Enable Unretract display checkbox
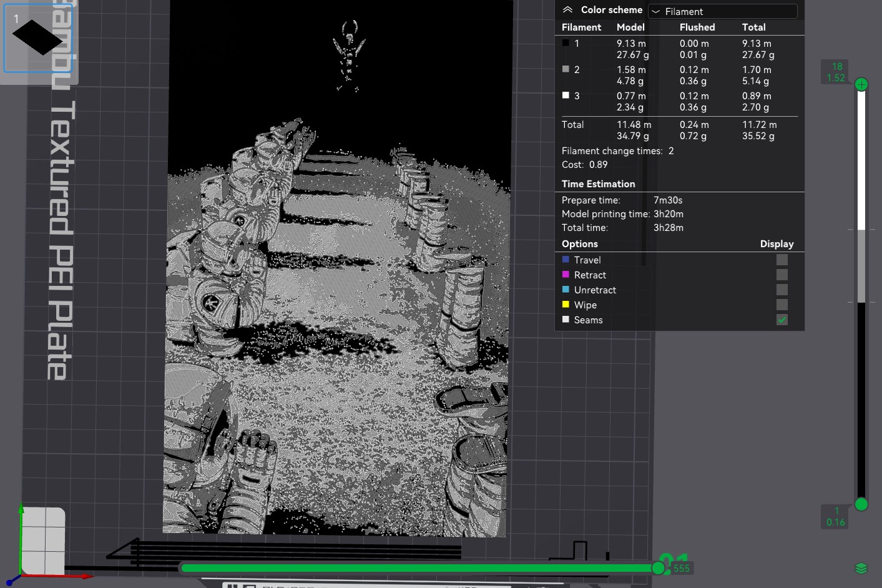Screen dimensions: 882x588 point(782,290)
